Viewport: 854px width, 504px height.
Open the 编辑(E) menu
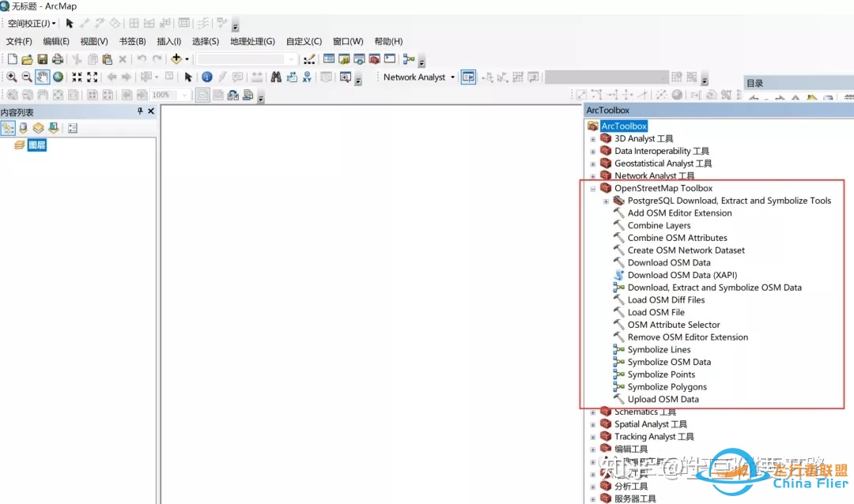(56, 41)
